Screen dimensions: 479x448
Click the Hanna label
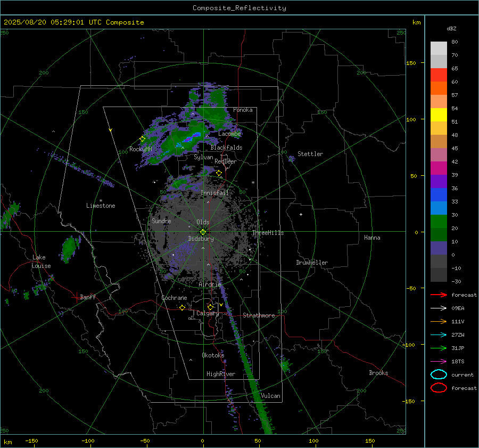[x=372, y=237]
